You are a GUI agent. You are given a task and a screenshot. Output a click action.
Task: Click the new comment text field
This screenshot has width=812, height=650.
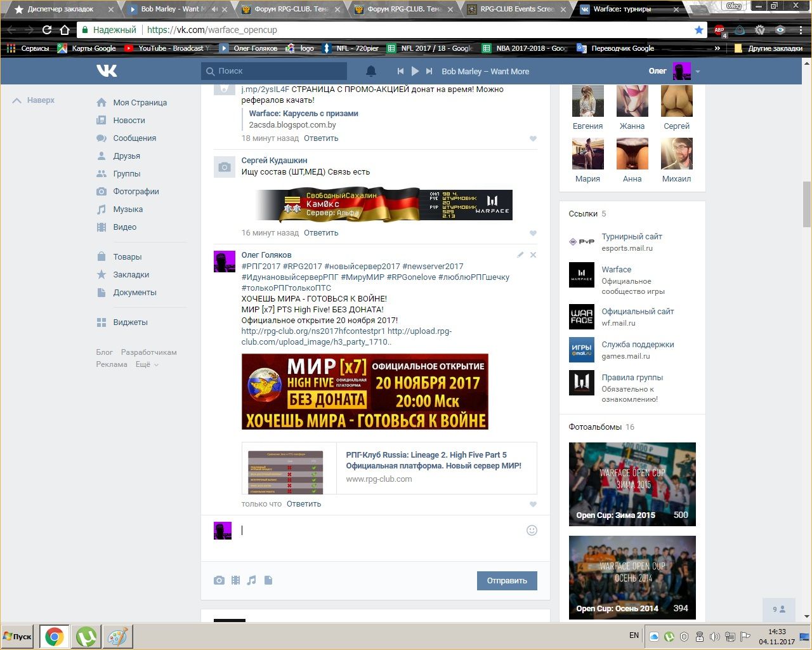(381, 530)
